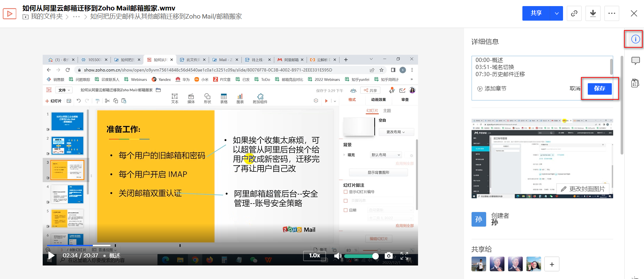
Task: Copy the file link with the chain icon
Action: click(x=574, y=14)
